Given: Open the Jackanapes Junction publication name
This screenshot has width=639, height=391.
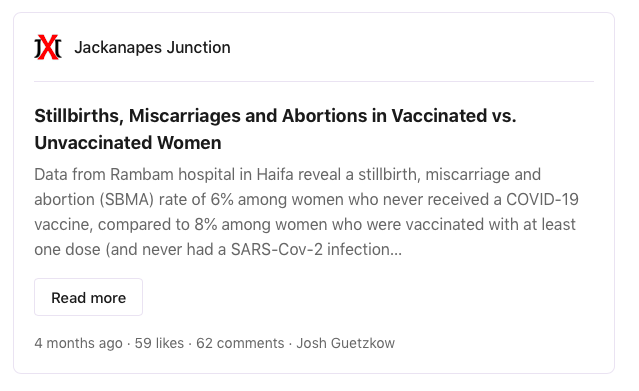Looking at the screenshot, I should [x=152, y=47].
